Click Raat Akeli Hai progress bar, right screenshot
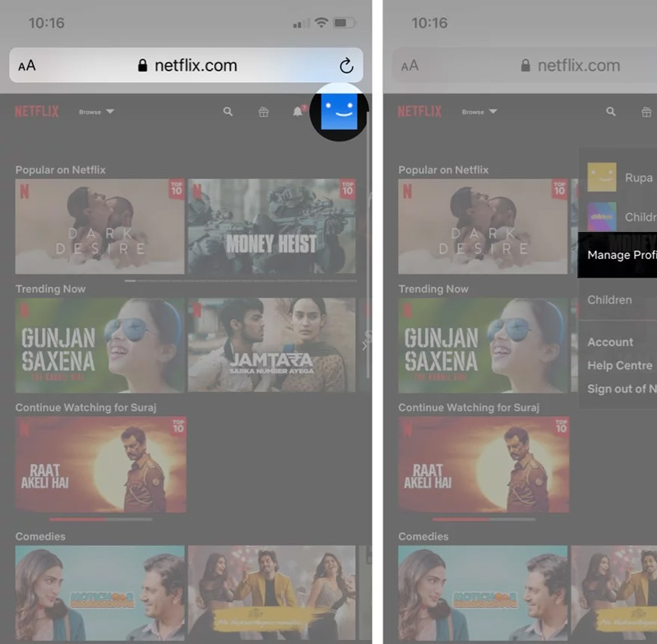The height and width of the screenshot is (644, 657). 483,519
